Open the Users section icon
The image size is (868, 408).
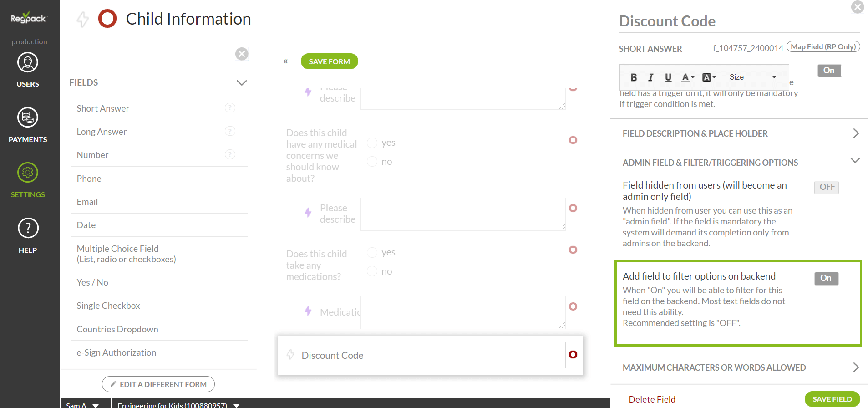[x=28, y=63]
